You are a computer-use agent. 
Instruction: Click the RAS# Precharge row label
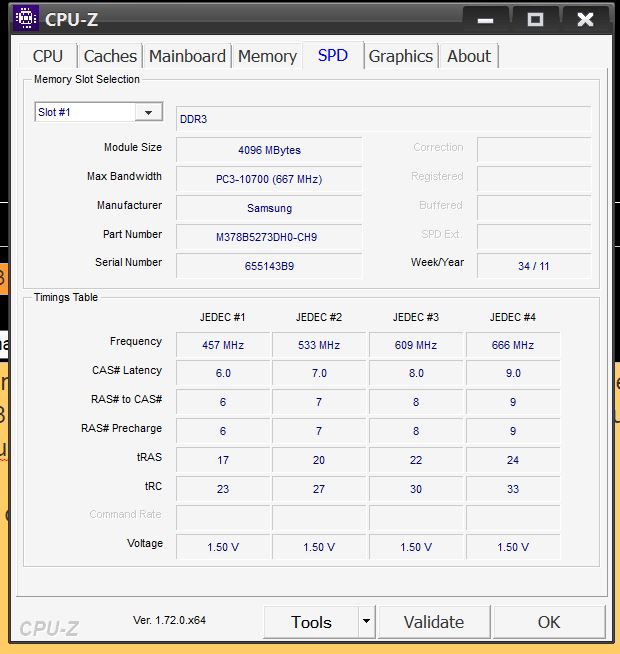pyautogui.click(x=121, y=428)
